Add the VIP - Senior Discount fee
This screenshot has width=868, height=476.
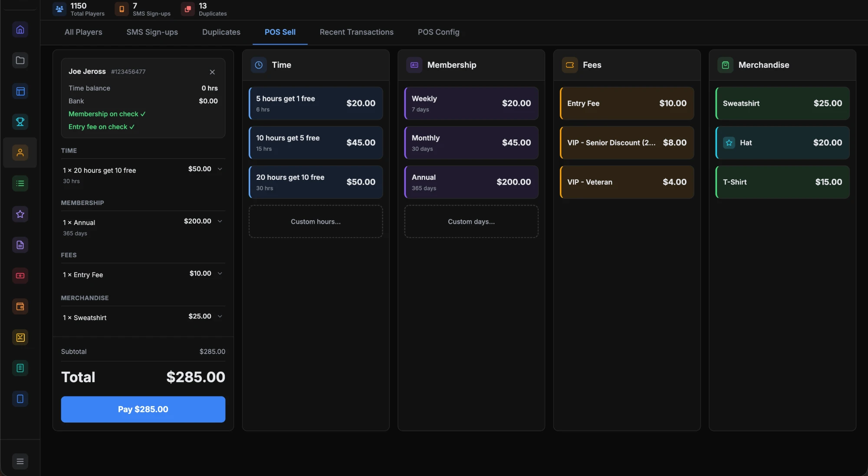click(x=627, y=142)
